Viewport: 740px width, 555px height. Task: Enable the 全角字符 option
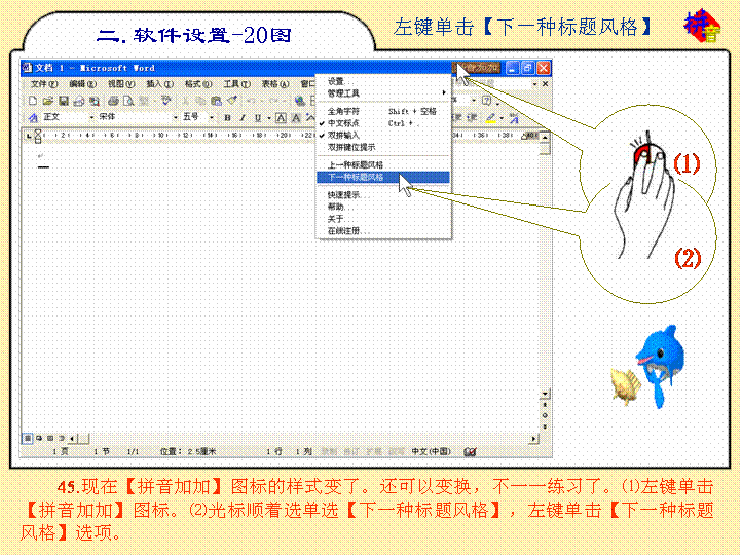pos(344,111)
